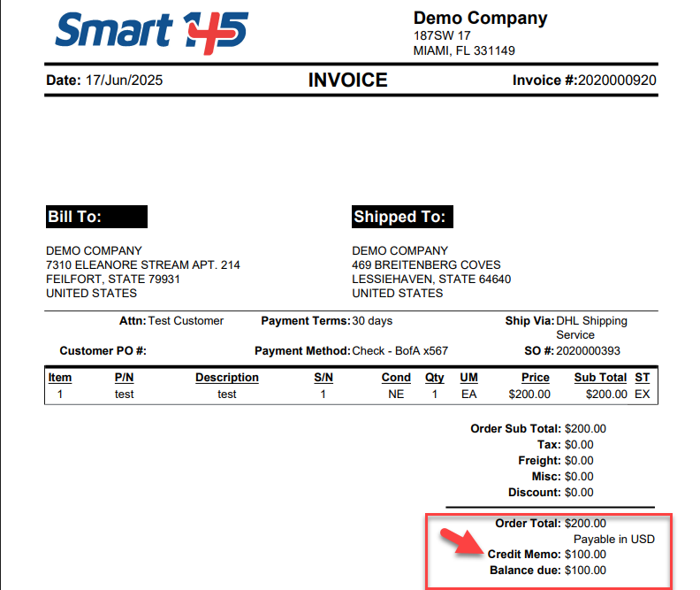Click the 'Misc:' label
The height and width of the screenshot is (590, 700).
(546, 477)
